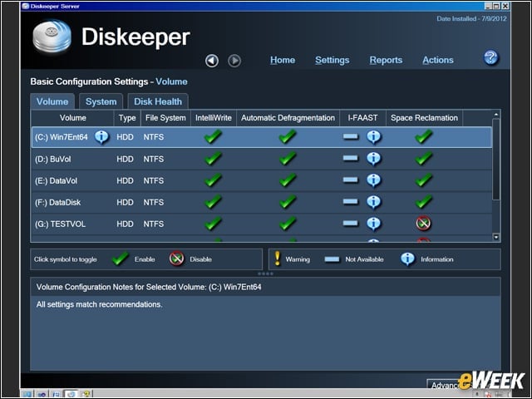Enable Space Reclamation for (G:) TESTVOL

423,224
